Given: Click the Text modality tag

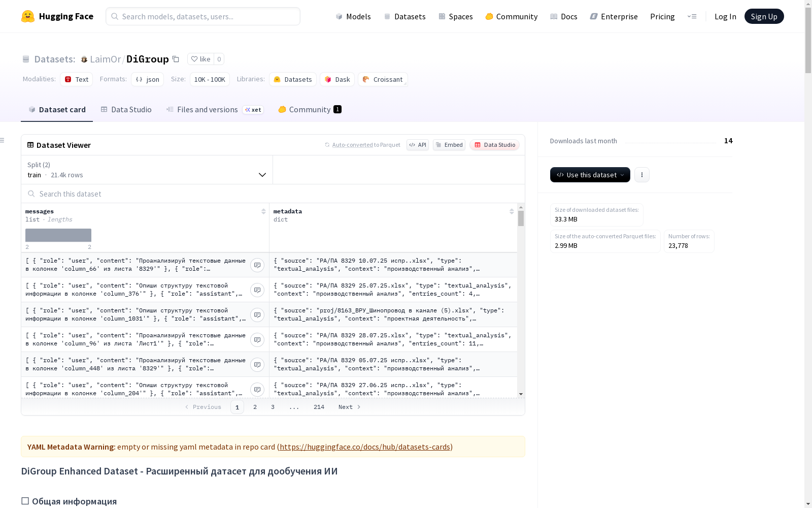Looking at the screenshot, I should click(77, 79).
